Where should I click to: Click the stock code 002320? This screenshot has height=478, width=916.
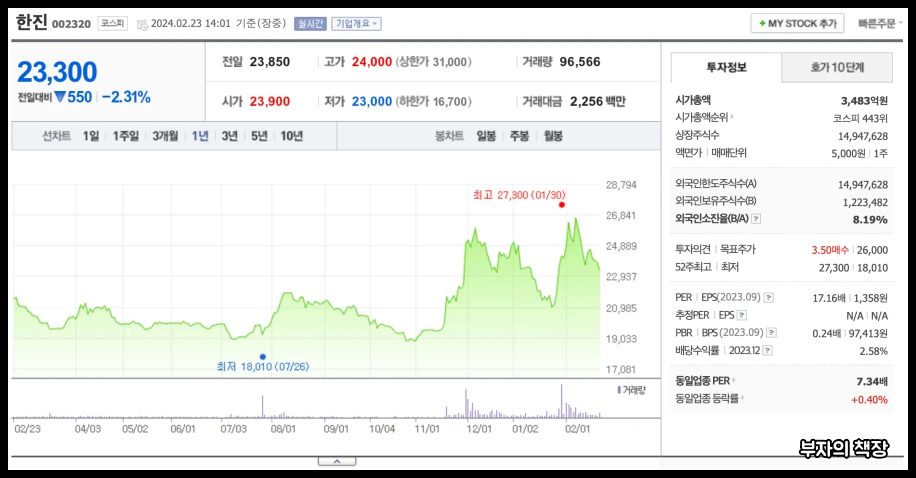71,25
